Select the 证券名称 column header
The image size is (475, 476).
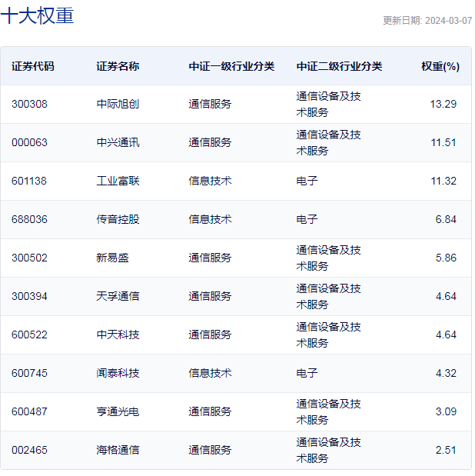click(118, 66)
